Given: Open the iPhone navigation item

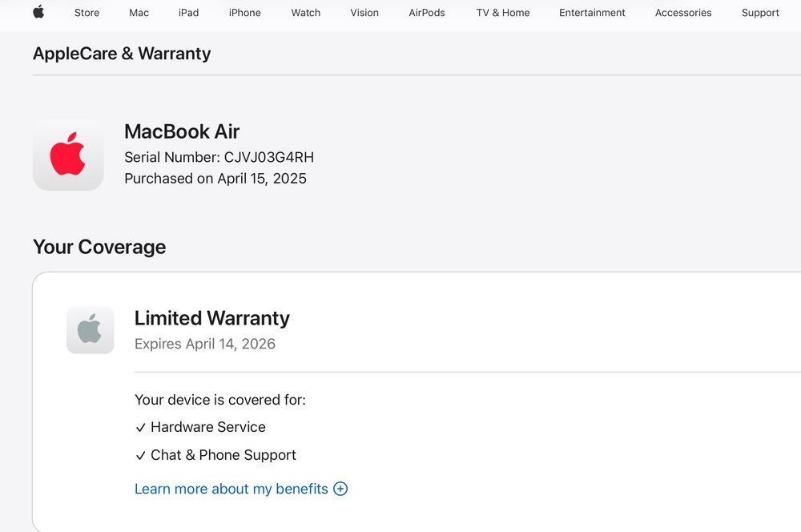Looking at the screenshot, I should point(244,13).
